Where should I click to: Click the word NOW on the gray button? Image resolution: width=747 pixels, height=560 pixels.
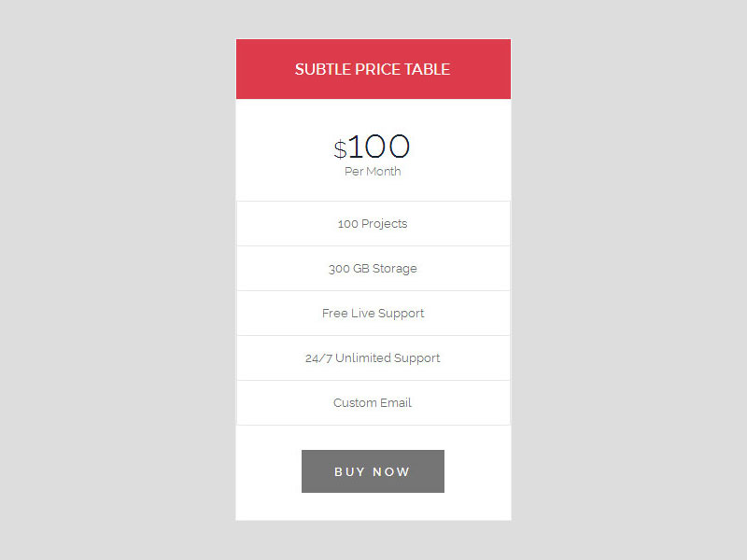pyautogui.click(x=391, y=471)
